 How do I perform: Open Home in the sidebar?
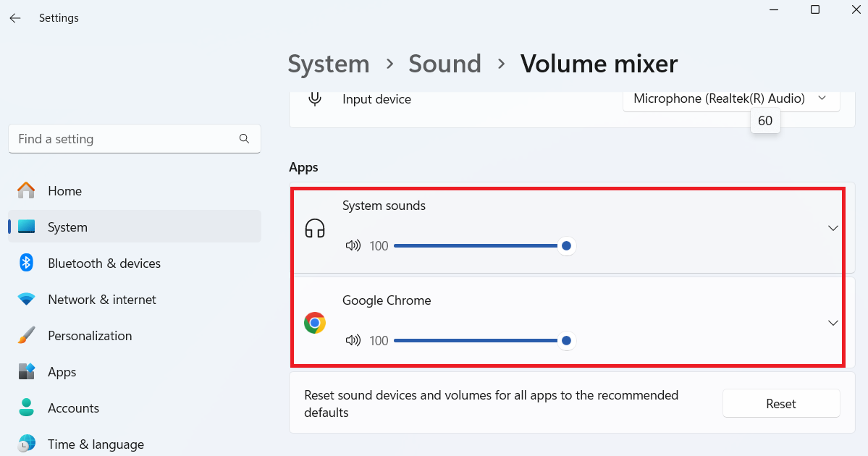point(135,190)
